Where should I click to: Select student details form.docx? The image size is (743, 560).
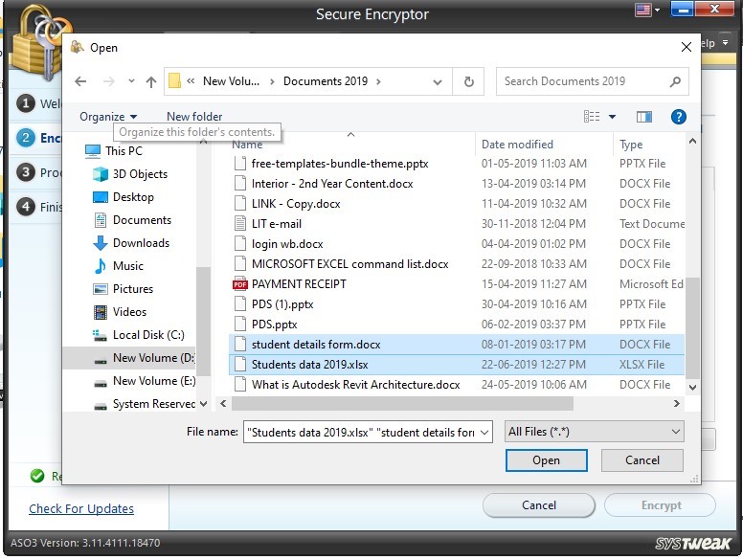[x=457, y=345]
